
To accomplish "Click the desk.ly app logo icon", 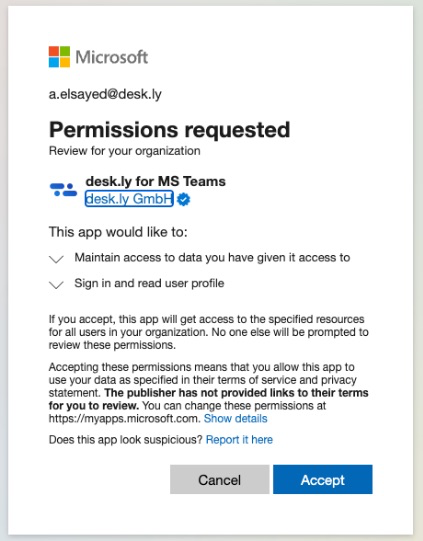I will click(63, 190).
